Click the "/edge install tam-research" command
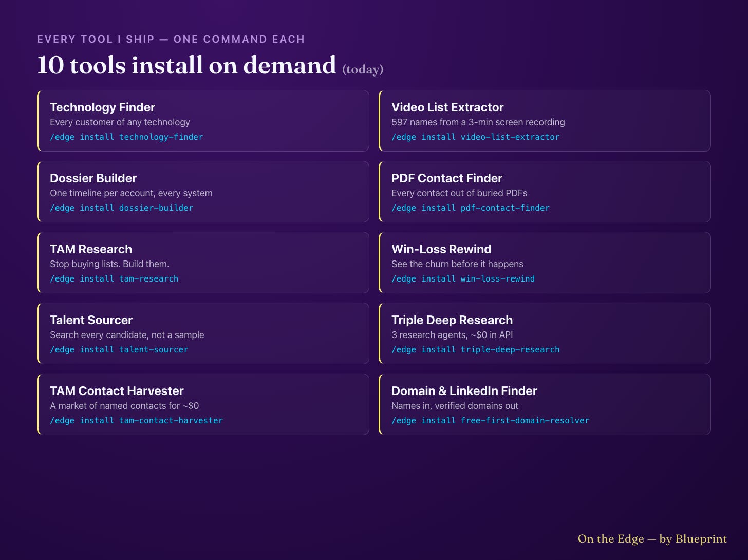 click(114, 279)
